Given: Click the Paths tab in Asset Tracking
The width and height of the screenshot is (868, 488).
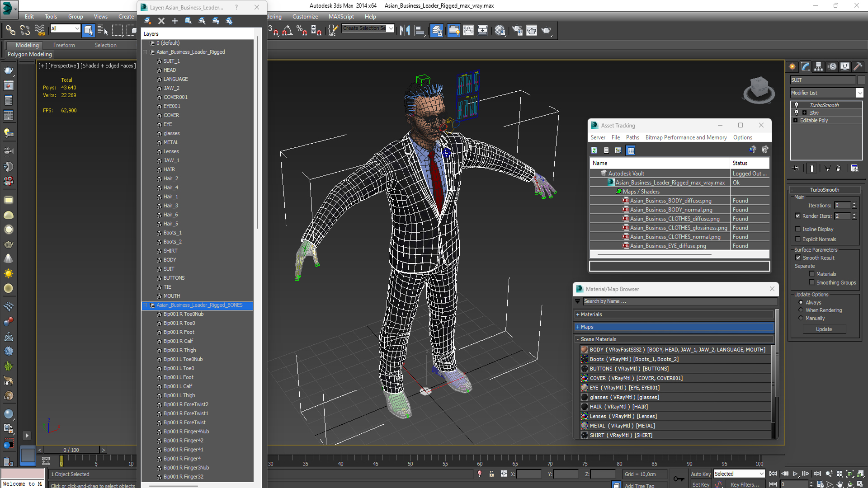Looking at the screenshot, I should click(x=632, y=137).
